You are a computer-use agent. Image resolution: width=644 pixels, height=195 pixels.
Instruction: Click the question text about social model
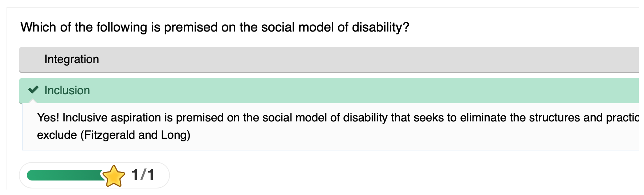click(x=215, y=28)
